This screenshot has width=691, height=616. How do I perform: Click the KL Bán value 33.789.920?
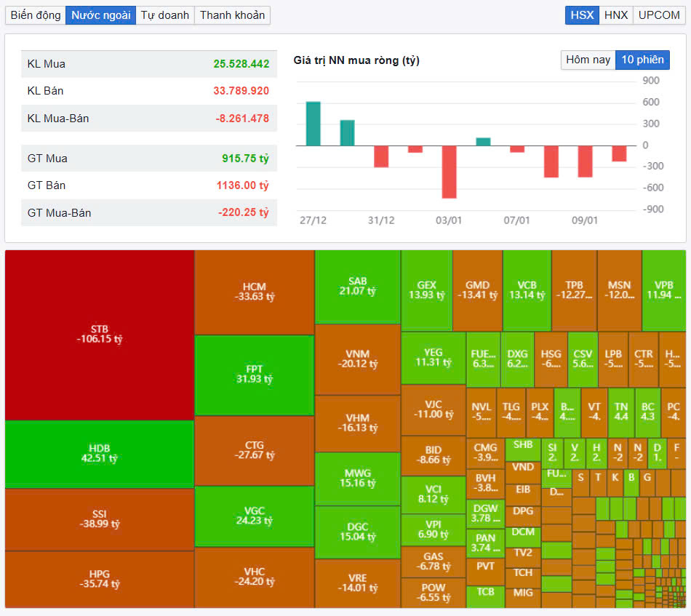[x=241, y=91]
